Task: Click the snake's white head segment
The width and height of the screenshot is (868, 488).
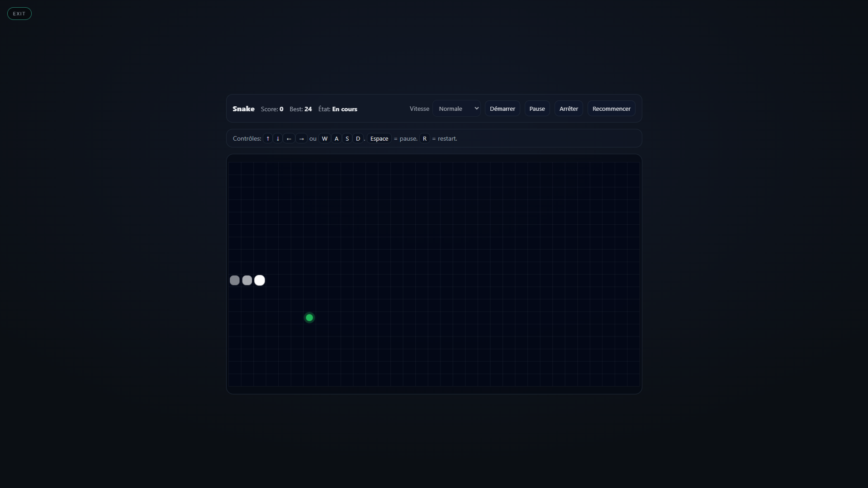Action: [259, 280]
